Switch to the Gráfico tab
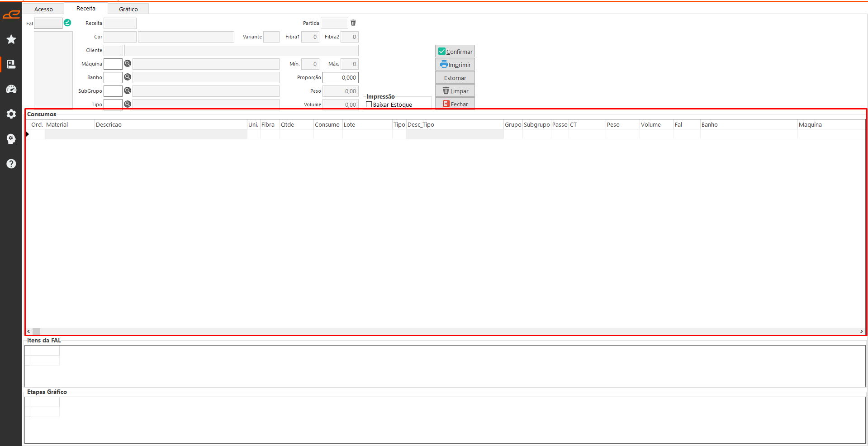The width and height of the screenshot is (868, 446). tap(128, 9)
